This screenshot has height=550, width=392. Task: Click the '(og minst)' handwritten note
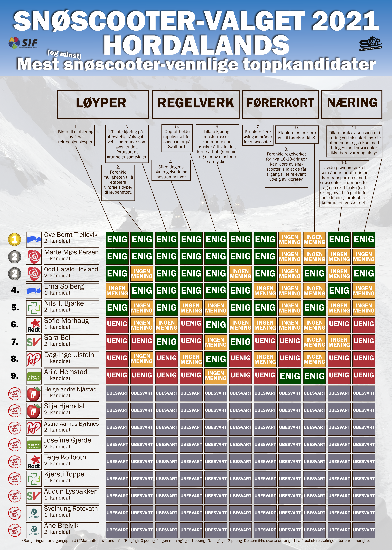coord(64,54)
